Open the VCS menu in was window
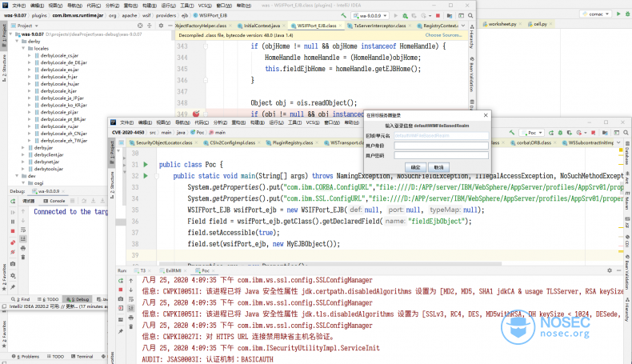The width and height of the screenshot is (632, 364). click(205, 6)
